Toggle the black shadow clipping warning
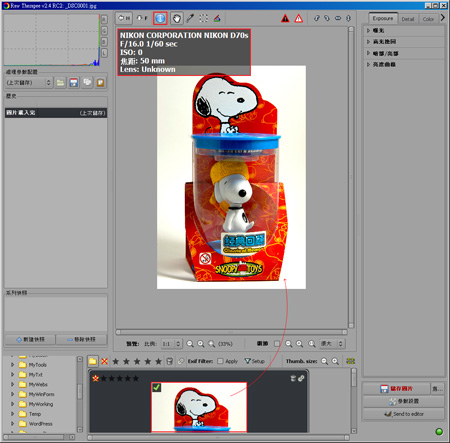The width and height of the screenshot is (450, 443). pyautogui.click(x=285, y=18)
